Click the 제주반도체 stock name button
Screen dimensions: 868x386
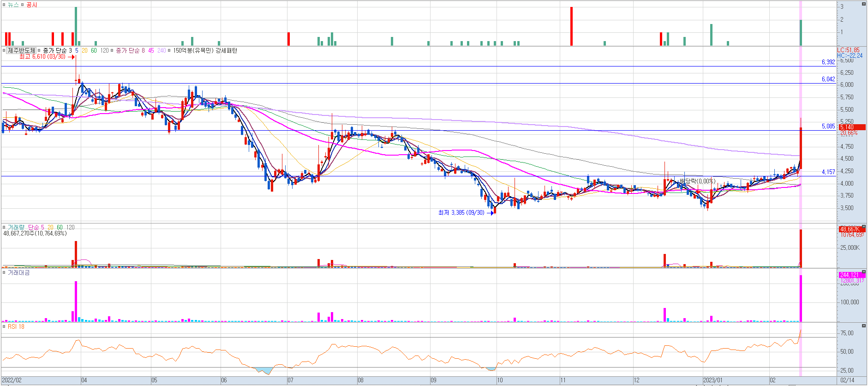coord(21,50)
